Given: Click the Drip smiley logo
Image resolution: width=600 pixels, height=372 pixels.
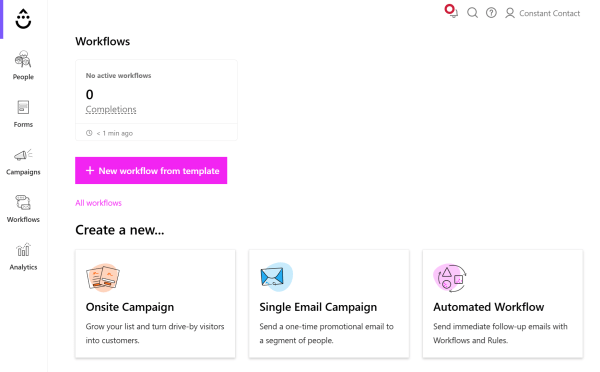Looking at the screenshot, I should 23,18.
